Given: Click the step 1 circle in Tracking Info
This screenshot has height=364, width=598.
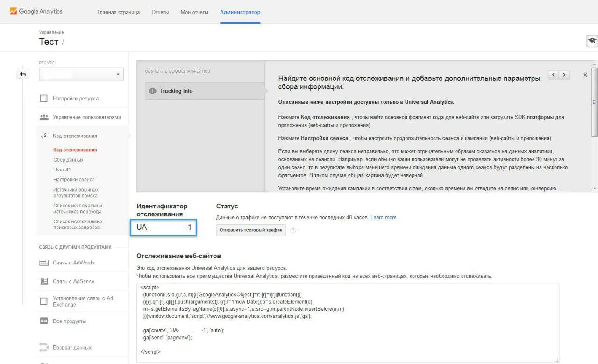Looking at the screenshot, I should [x=152, y=91].
